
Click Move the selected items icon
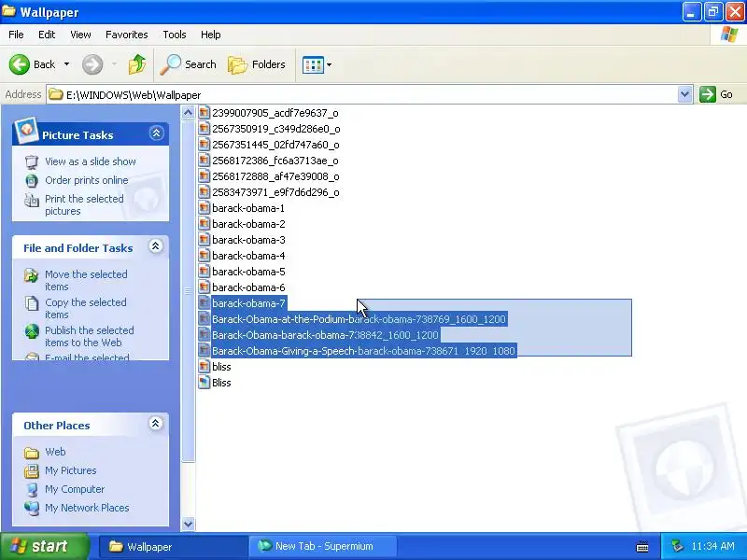(32, 275)
